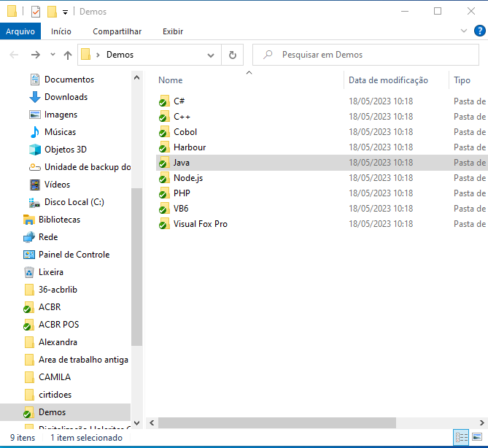Switch to the Início ribbon tab
Viewport: 488px width, 448px height.
(x=61, y=31)
